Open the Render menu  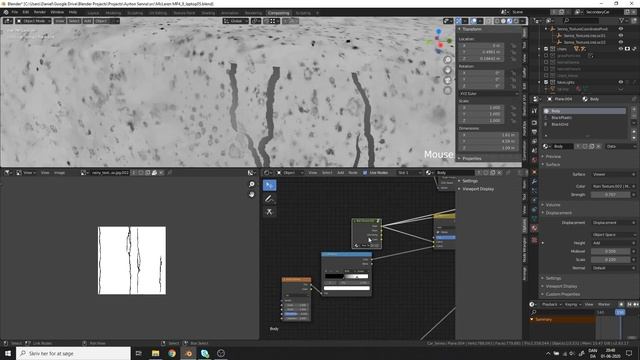point(40,12)
